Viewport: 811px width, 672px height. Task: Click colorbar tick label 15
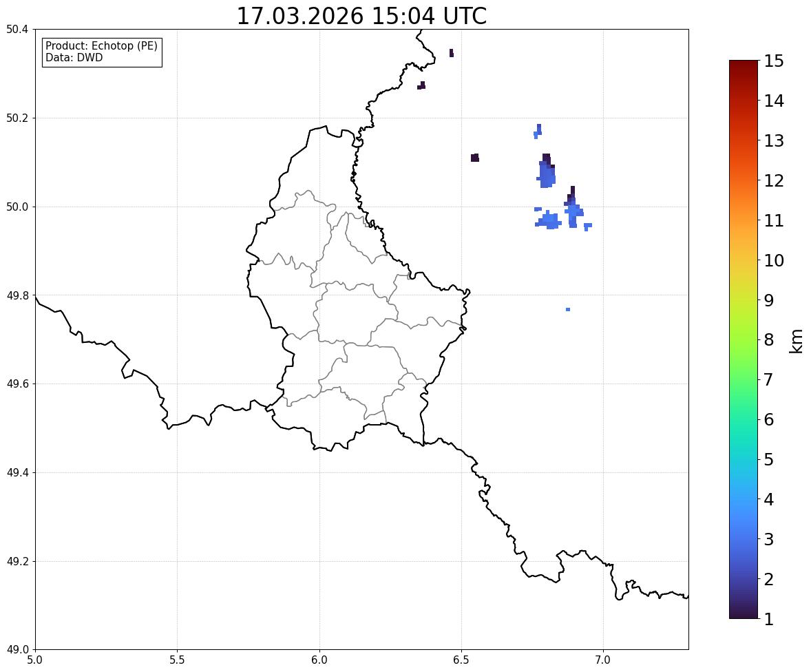[x=774, y=61]
